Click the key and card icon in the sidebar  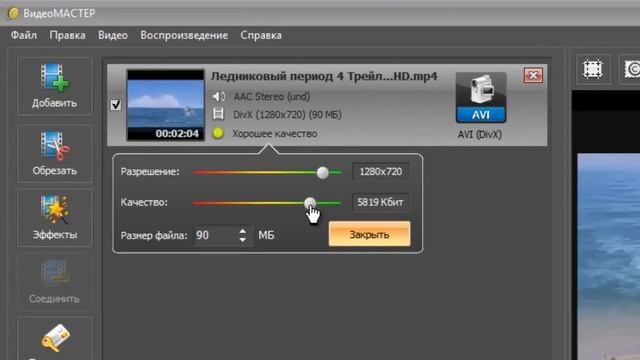point(55,338)
